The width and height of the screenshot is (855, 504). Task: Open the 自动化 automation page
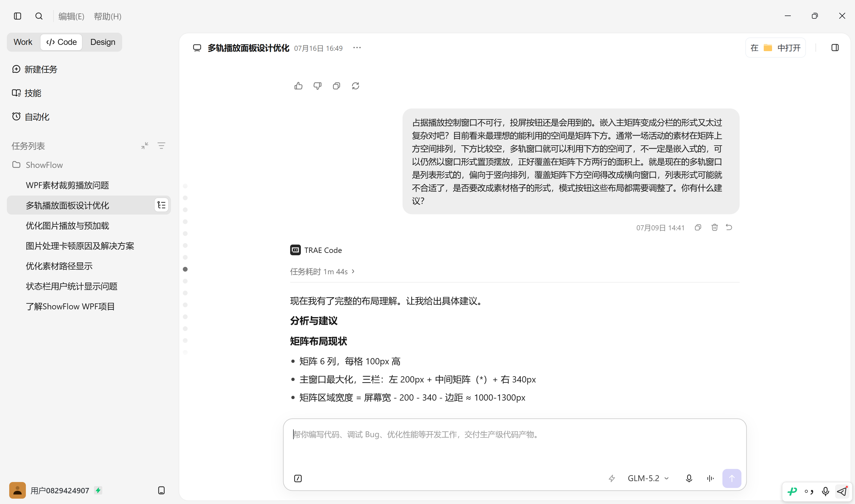pyautogui.click(x=31, y=117)
